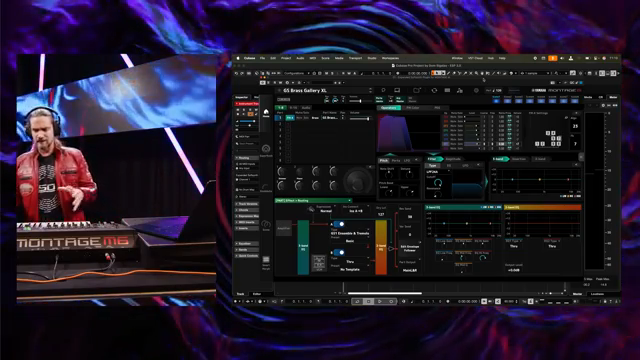Open the Editor tab in lower zone
This screenshot has width=640, height=360.
pyautogui.click(x=257, y=294)
